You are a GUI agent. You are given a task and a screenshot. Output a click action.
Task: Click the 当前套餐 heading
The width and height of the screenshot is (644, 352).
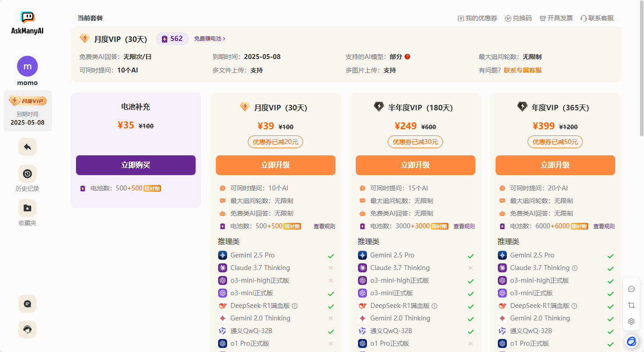click(x=90, y=18)
